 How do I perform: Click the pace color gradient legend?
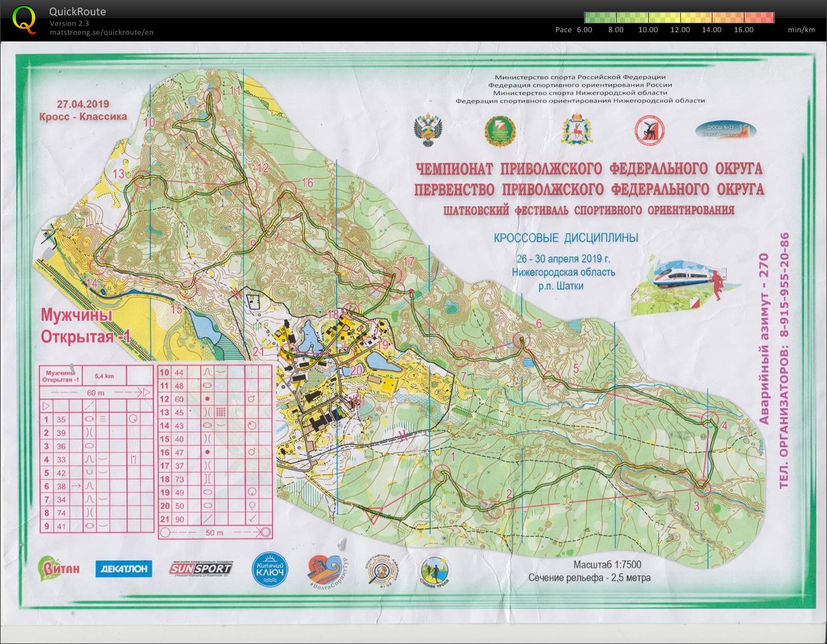(679, 18)
